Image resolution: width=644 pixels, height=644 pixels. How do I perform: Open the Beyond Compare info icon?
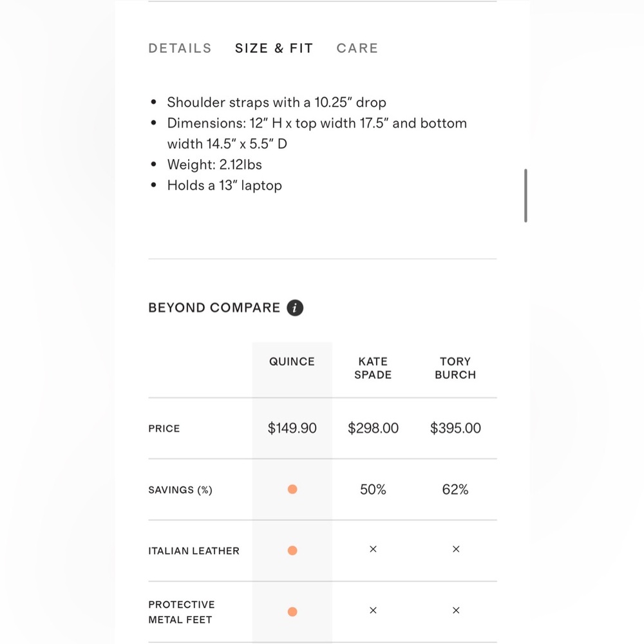295,308
